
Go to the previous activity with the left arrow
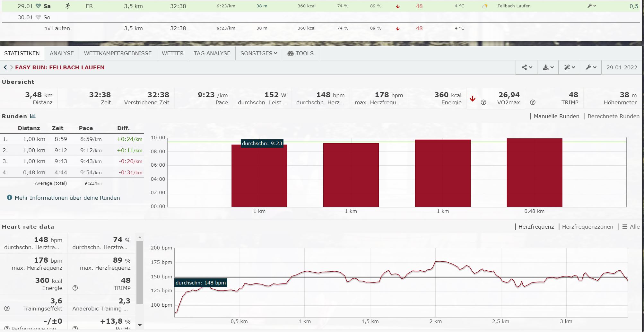click(x=5, y=67)
